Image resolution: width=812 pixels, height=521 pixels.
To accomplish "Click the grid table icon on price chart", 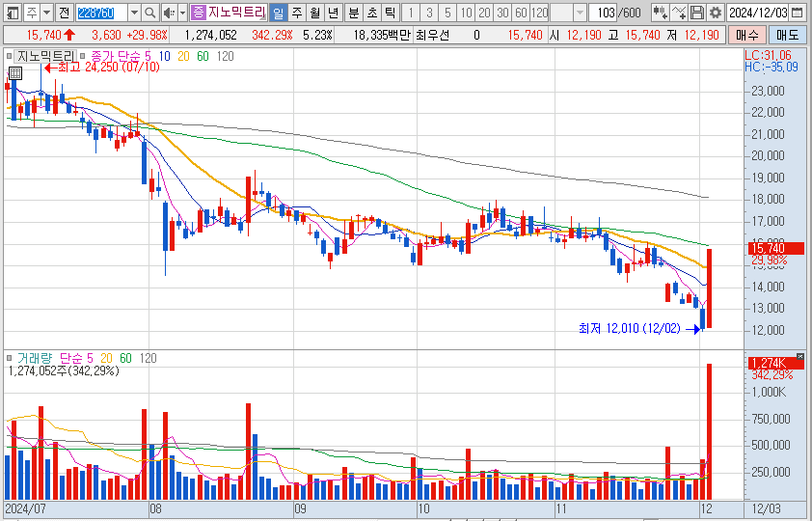I will (15, 73).
